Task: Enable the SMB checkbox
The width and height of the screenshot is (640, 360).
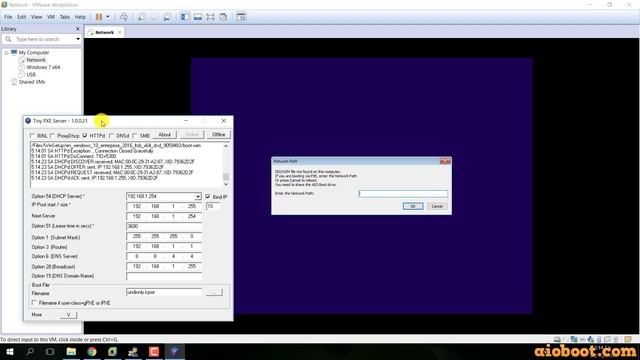Action: pyautogui.click(x=135, y=136)
